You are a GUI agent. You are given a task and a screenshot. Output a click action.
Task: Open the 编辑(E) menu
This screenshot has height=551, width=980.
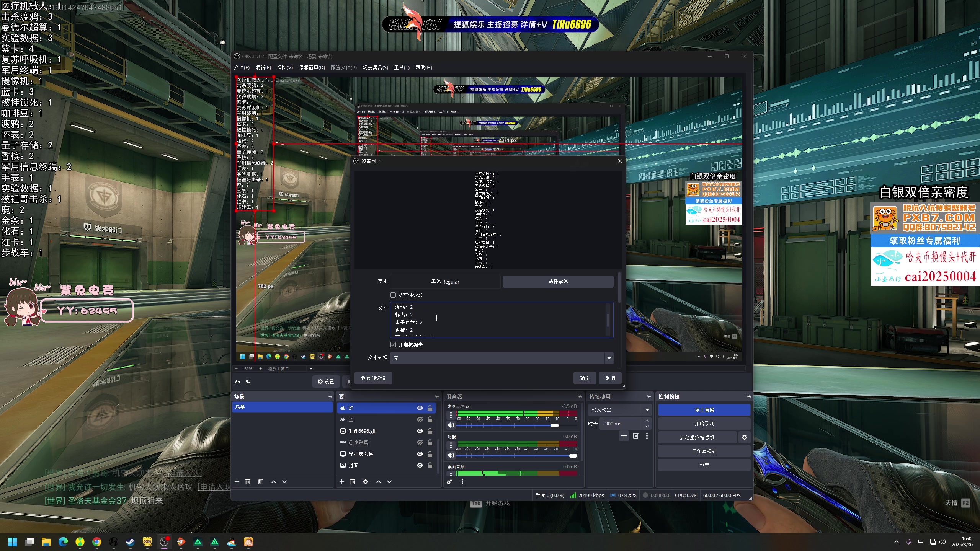pyautogui.click(x=263, y=67)
